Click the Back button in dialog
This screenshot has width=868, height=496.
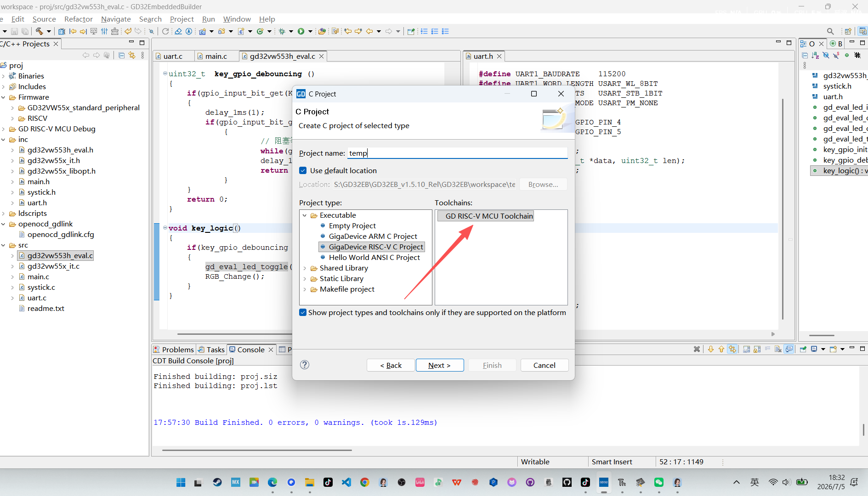391,365
